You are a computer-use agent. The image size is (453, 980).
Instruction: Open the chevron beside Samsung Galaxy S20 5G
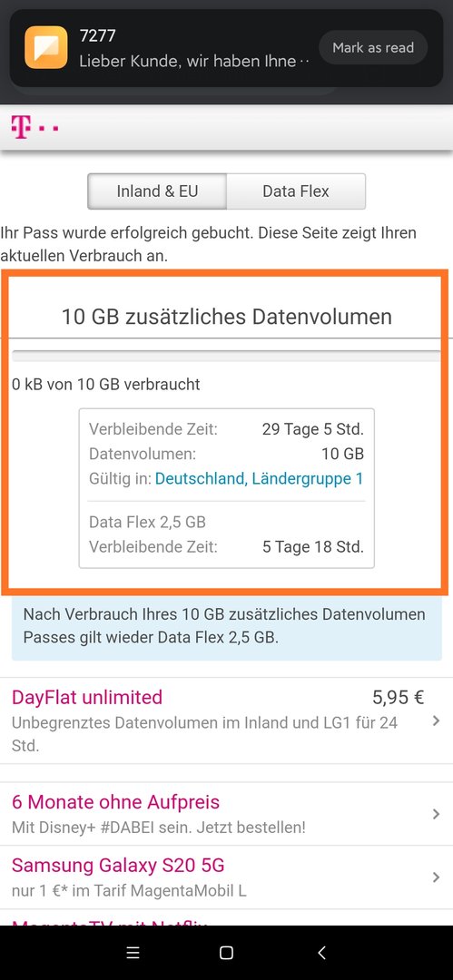point(436,877)
